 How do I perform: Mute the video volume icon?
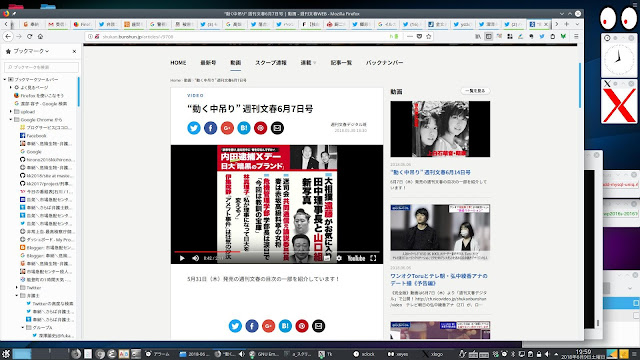pos(196,258)
